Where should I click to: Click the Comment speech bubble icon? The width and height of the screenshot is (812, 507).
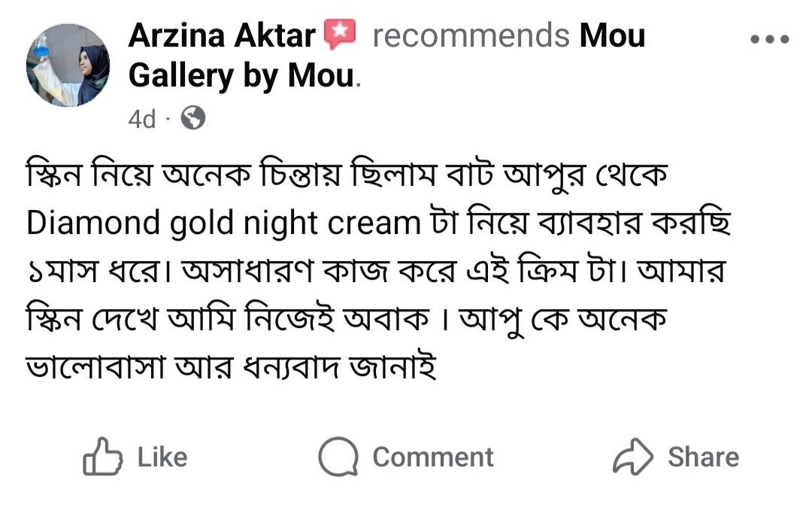coord(336,457)
